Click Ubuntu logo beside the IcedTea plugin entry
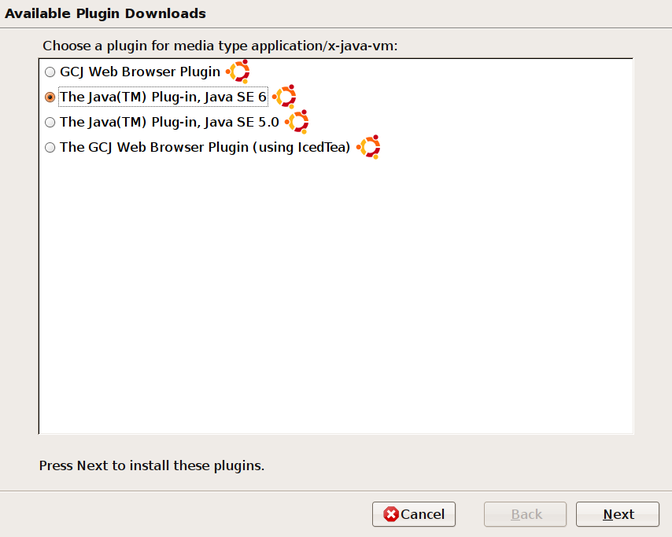 pos(369,147)
